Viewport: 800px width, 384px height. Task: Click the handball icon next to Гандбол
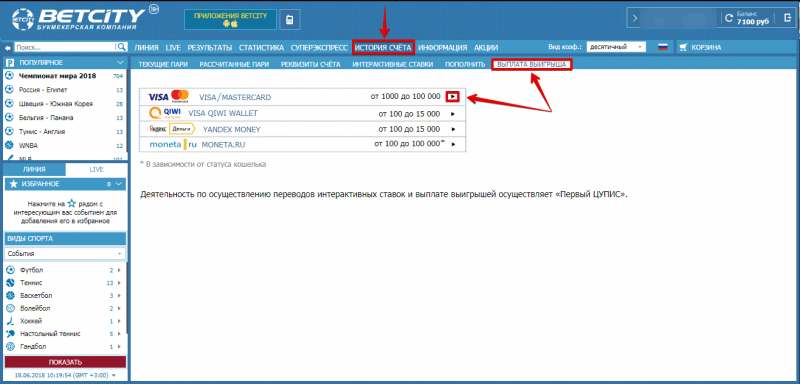point(10,346)
